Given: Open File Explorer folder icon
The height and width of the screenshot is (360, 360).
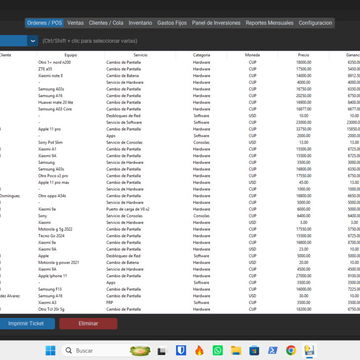Looking at the screenshot, I should (236, 350).
